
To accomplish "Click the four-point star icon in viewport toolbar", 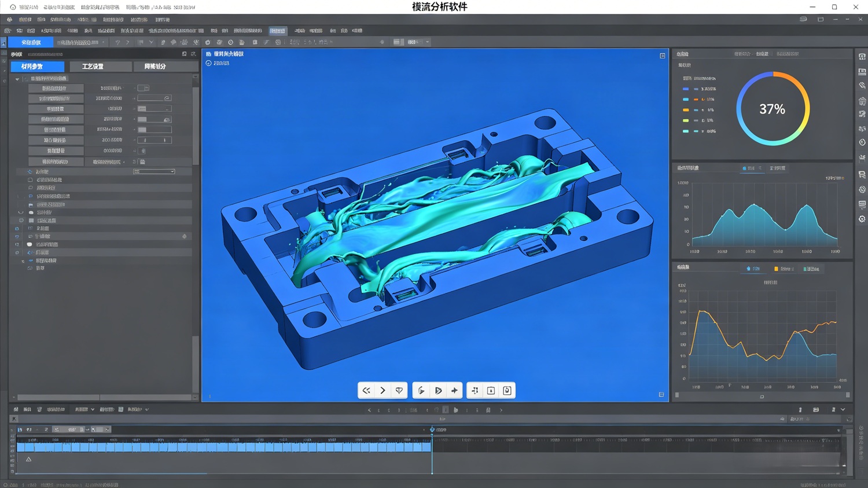I will click(x=454, y=391).
